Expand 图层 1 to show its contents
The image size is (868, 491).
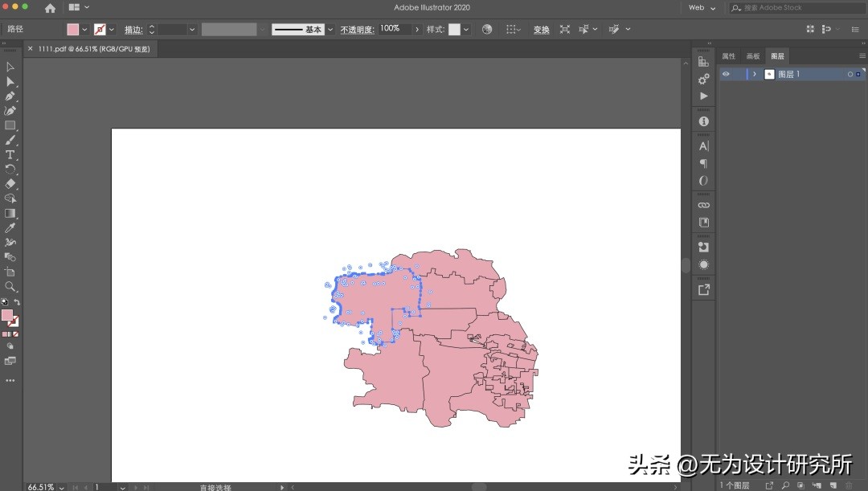[x=754, y=74]
